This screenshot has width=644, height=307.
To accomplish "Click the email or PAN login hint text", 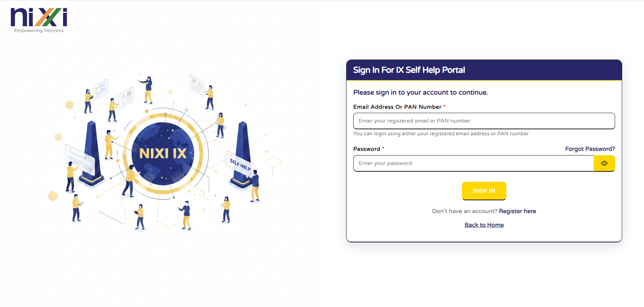I will 441,134.
